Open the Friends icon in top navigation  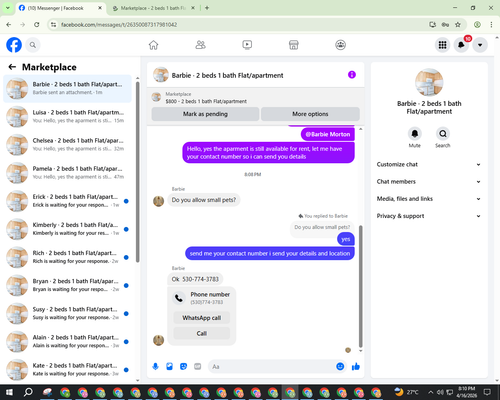[x=200, y=45]
